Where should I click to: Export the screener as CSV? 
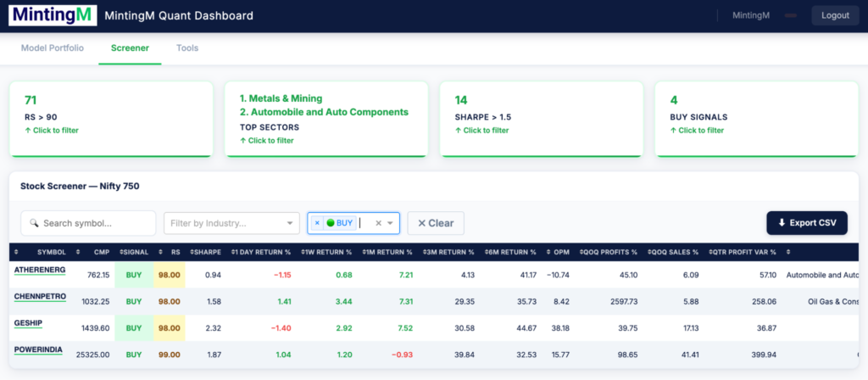(806, 223)
